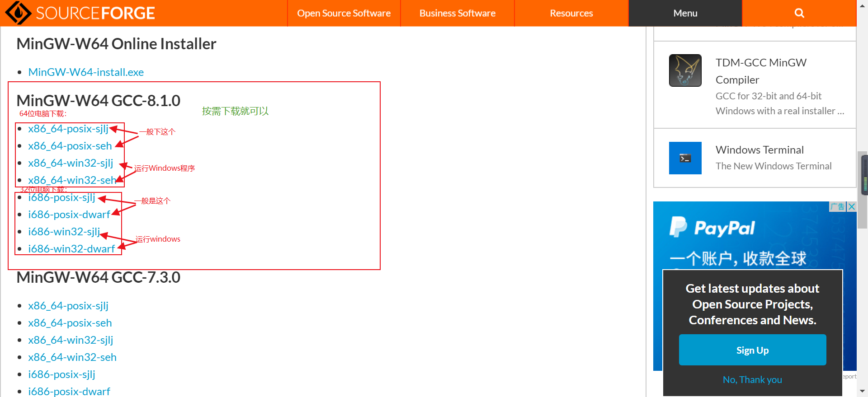
Task: Open GCC-8.1.0 x86_64-posix-seh link
Action: 70,146
